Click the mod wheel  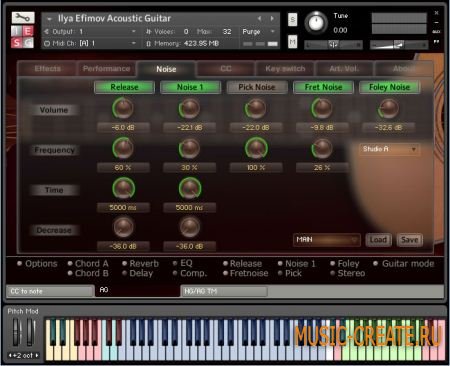(x=31, y=332)
